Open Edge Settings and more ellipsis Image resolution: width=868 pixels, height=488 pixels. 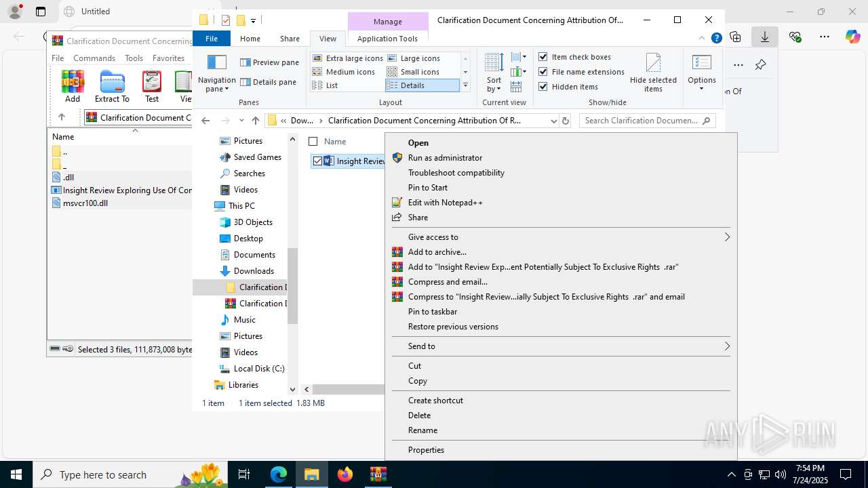tap(824, 37)
